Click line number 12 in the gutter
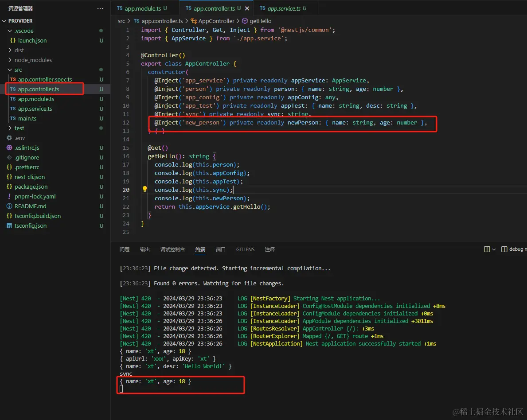This screenshot has height=420, width=527. (126, 123)
